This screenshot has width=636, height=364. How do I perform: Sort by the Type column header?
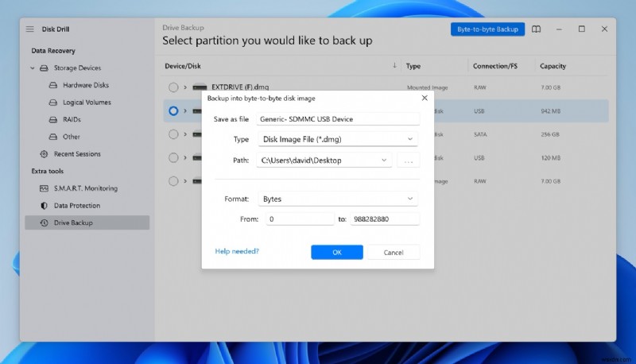(413, 66)
